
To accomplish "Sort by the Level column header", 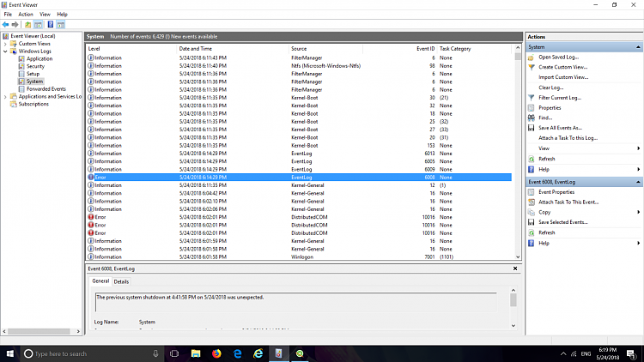I will (x=131, y=48).
